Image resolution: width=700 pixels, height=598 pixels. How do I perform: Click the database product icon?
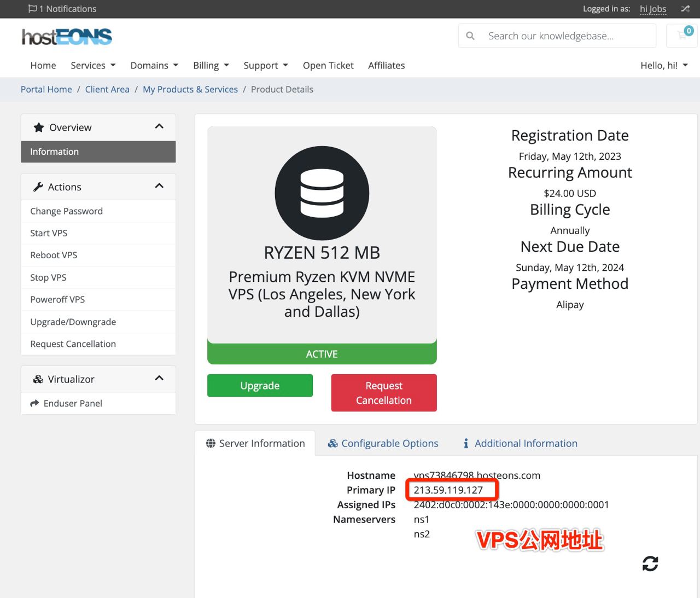(322, 193)
